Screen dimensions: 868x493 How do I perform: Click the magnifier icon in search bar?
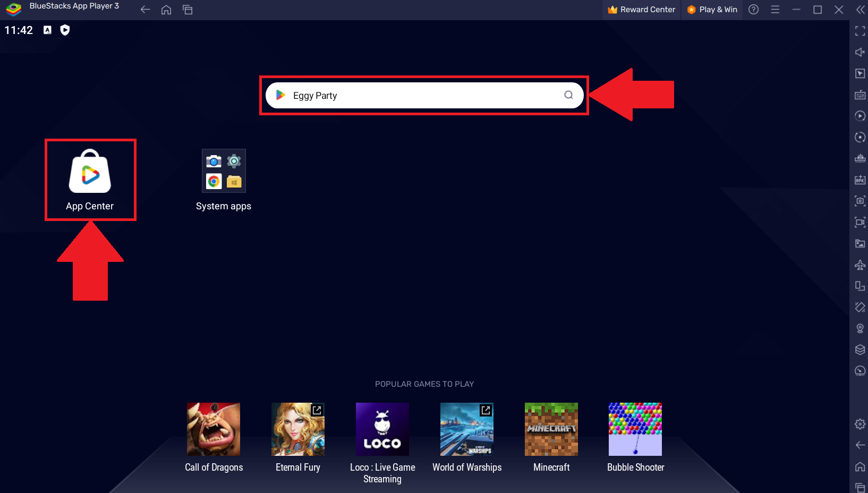click(x=568, y=95)
